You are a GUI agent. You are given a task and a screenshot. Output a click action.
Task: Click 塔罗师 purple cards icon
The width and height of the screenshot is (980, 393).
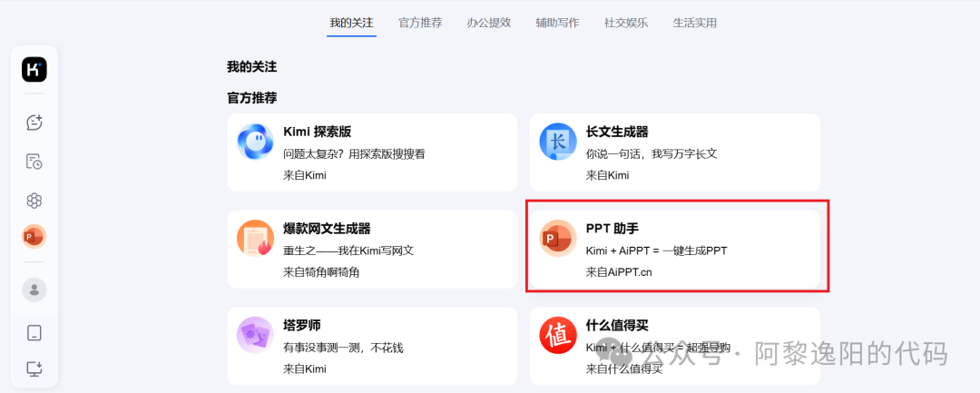click(256, 336)
